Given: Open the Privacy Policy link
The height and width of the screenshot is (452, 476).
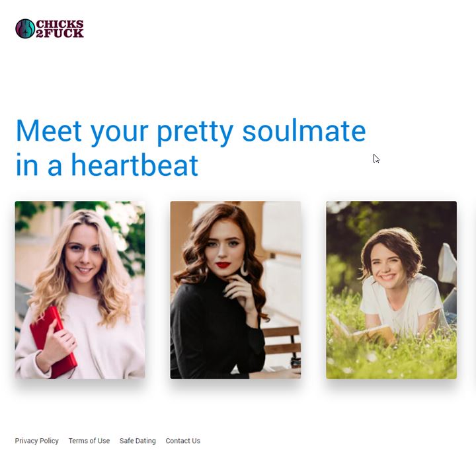Looking at the screenshot, I should [37, 441].
